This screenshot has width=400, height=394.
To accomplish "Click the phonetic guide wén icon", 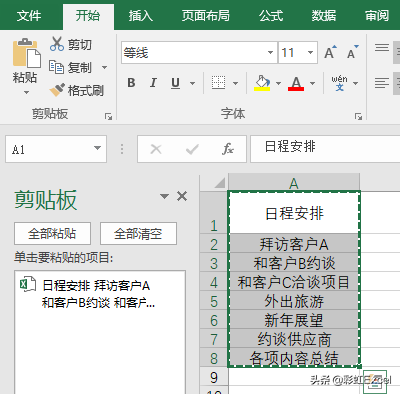I will coord(339,83).
